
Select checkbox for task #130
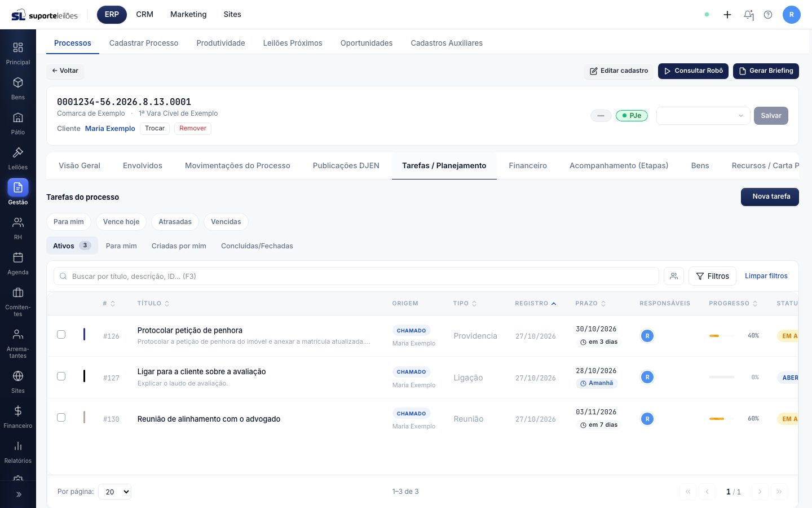tap(61, 418)
